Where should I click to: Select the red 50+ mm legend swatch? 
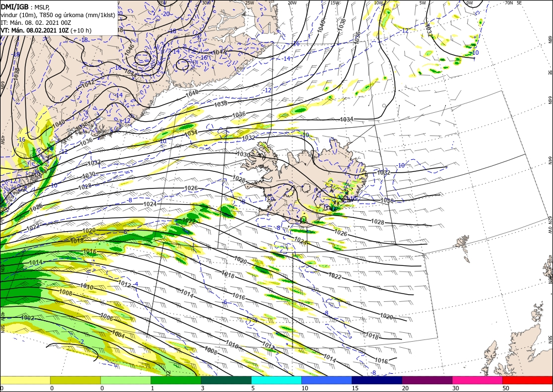[528, 380]
